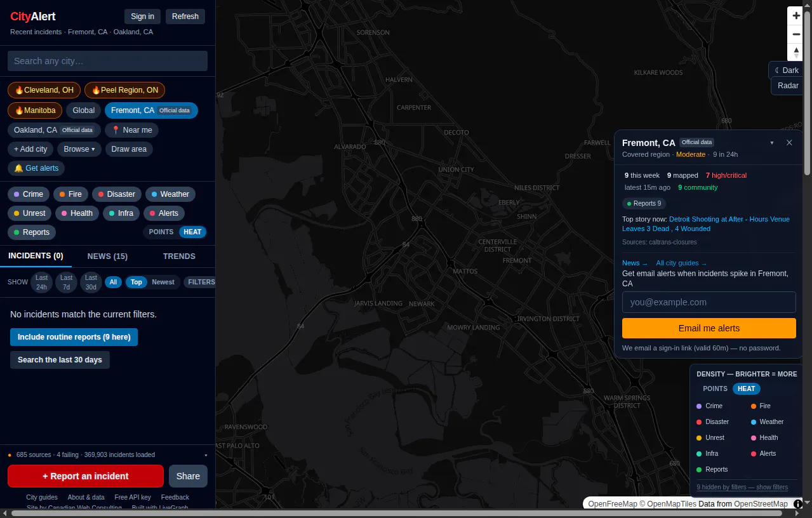Open the All city guides → link

[681, 263]
